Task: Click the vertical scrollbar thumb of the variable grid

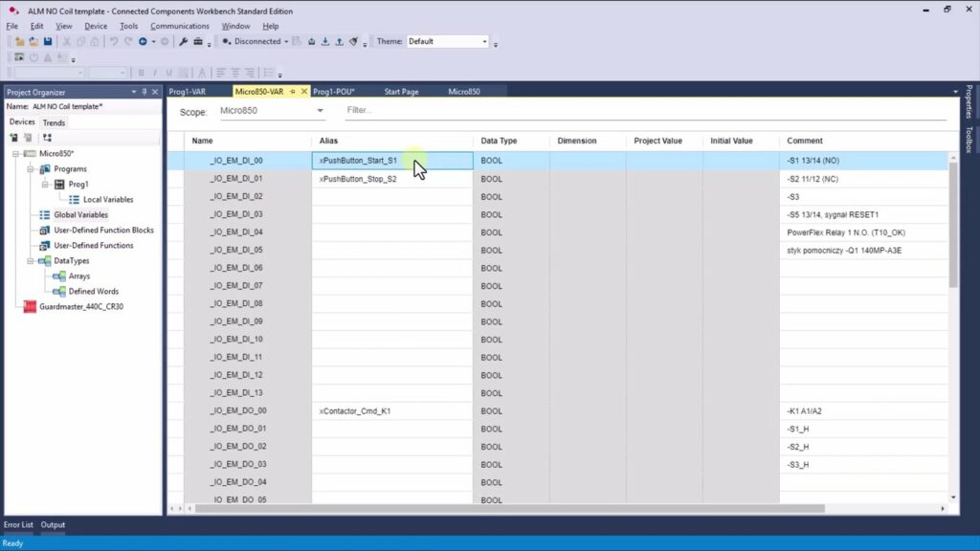Action: point(953,225)
